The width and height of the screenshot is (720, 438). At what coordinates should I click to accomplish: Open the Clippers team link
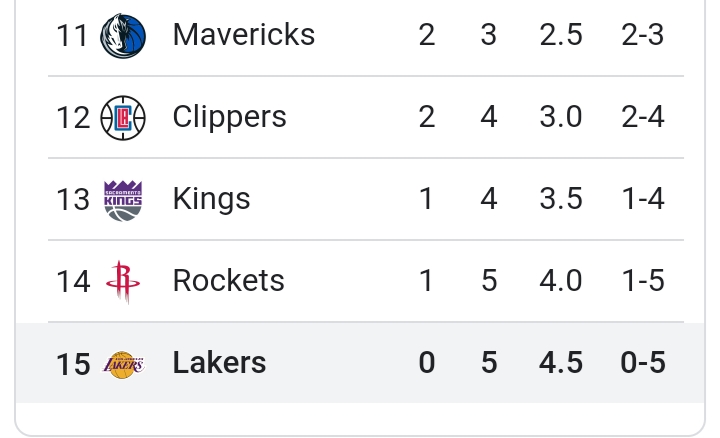pyautogui.click(x=230, y=117)
